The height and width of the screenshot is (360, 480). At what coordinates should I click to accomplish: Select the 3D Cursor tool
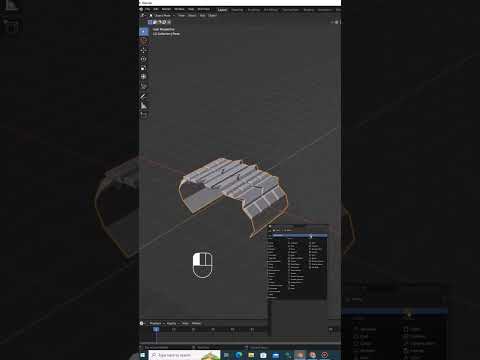pyautogui.click(x=144, y=41)
